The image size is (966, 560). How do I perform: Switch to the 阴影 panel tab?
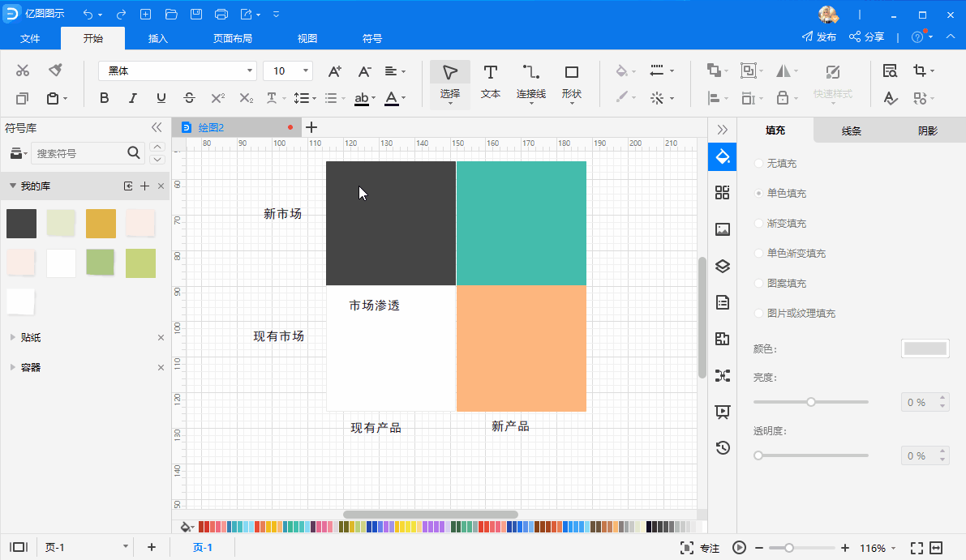(928, 130)
